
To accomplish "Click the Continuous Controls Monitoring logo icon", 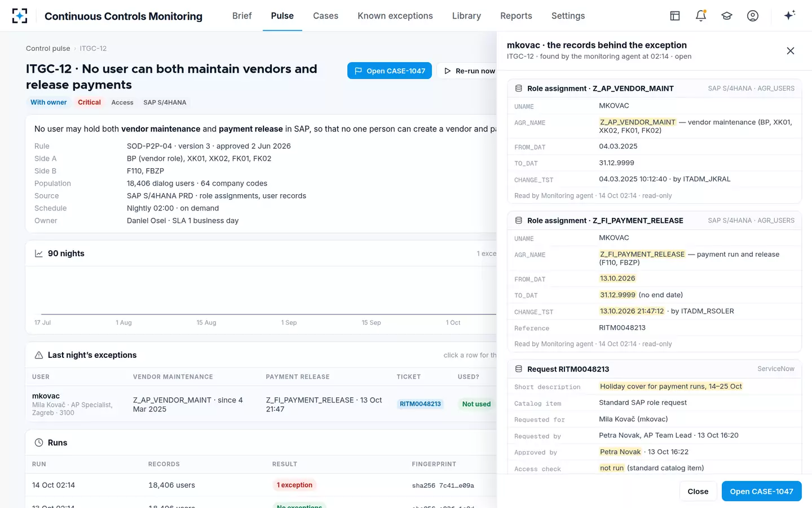I will 20,16.
